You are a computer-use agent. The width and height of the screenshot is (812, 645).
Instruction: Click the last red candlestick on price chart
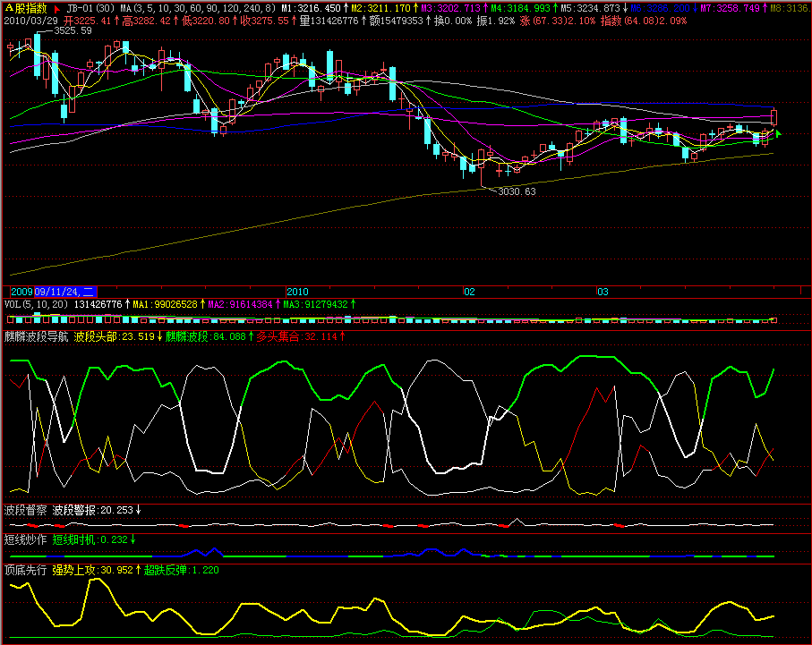click(774, 117)
